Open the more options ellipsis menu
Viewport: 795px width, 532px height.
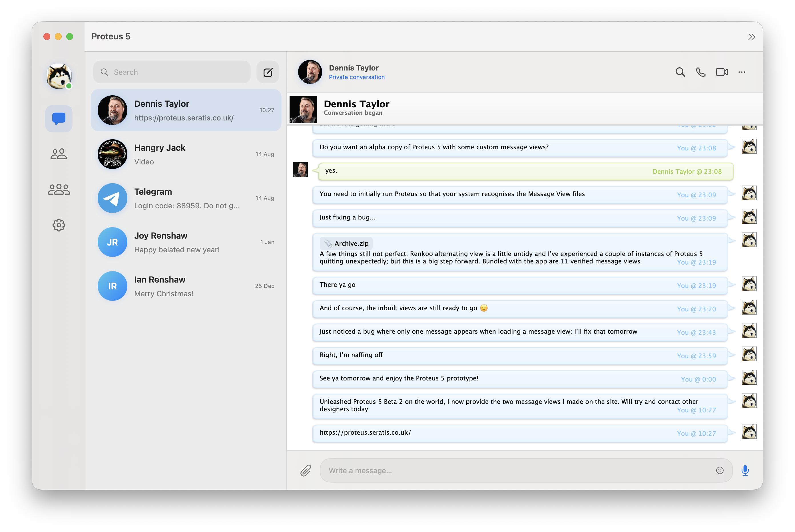point(742,72)
